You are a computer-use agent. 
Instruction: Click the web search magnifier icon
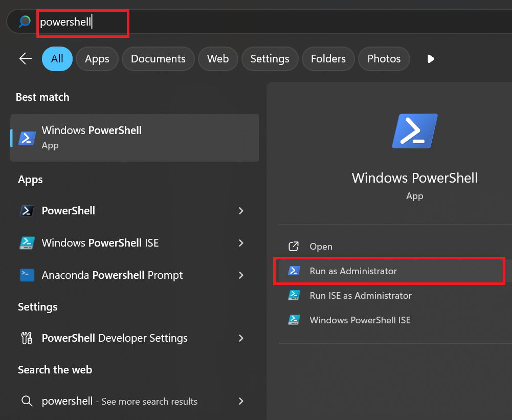(27, 401)
